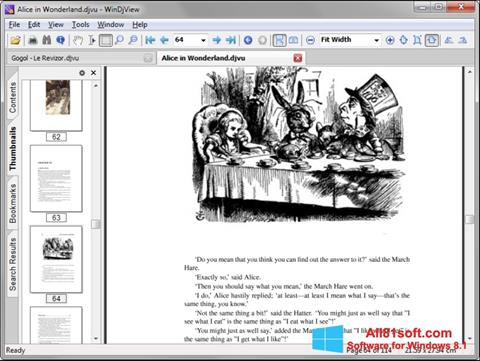Go to next page arrow
The image size is (480, 361).
(x=217, y=40)
